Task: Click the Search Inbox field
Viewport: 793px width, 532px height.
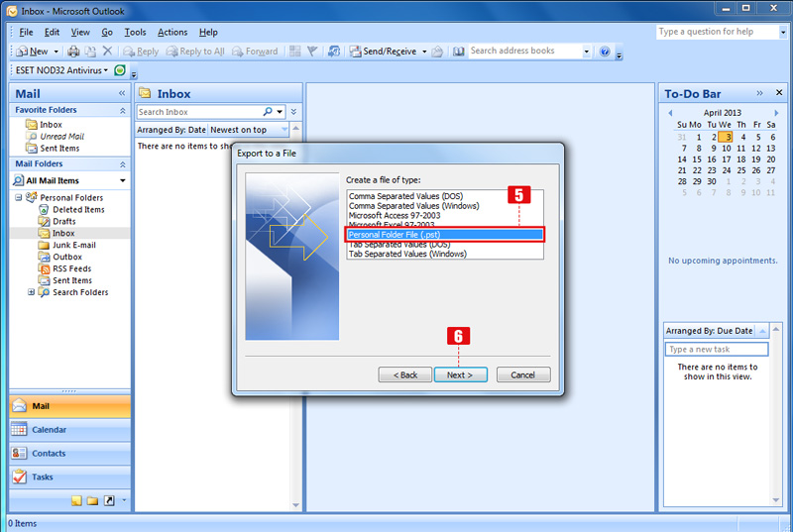Action: coord(200,112)
